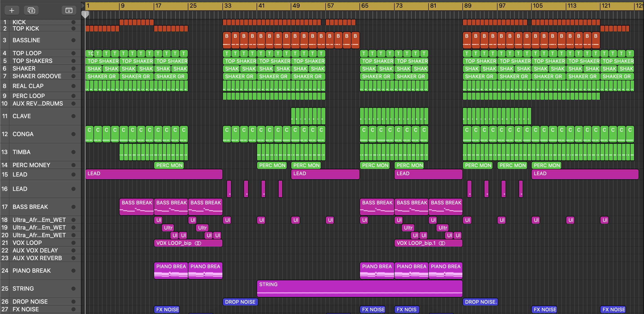644x314 pixels.
Task: Select the DROP NOISE track header
Action: tap(40, 301)
